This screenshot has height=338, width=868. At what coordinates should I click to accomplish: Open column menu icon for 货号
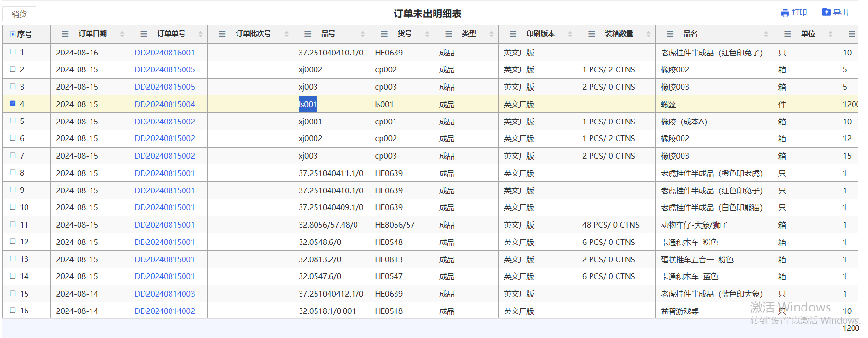(x=384, y=34)
